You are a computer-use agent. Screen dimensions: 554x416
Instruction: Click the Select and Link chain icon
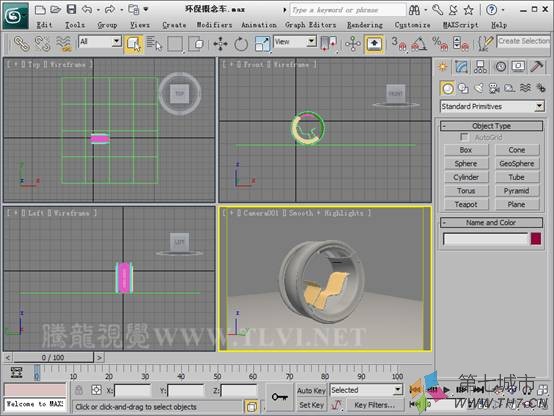pyautogui.click(x=22, y=43)
